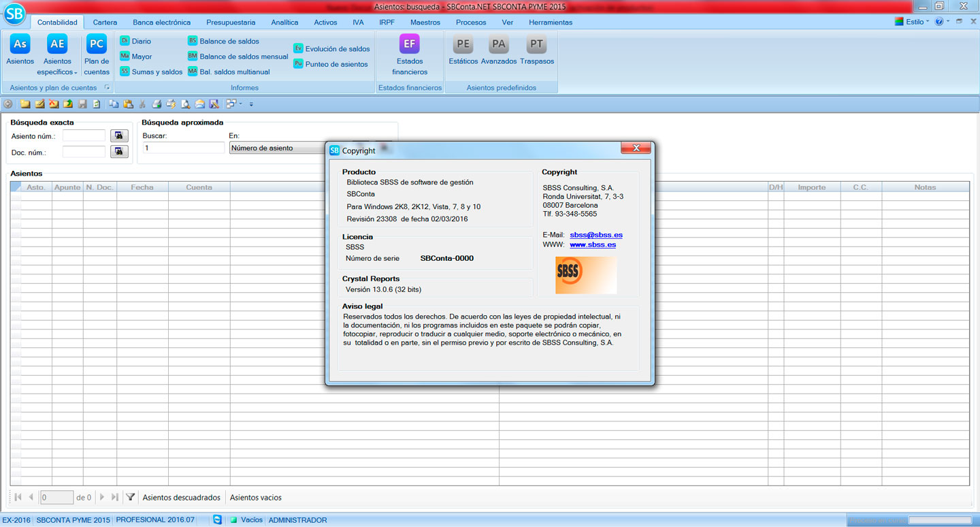The width and height of the screenshot is (980, 527).
Task: Open the www.sbss.es website link
Action: pyautogui.click(x=593, y=245)
